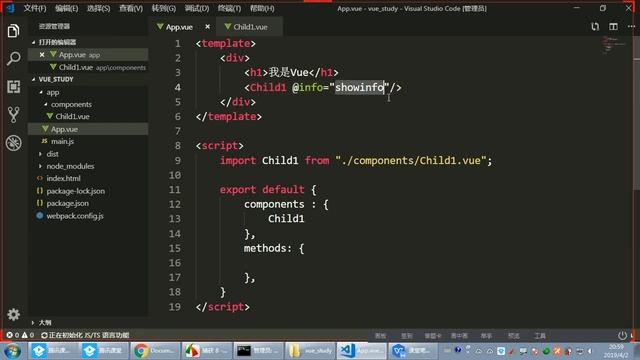Click the taskbar clock showing 20:59
The width and height of the screenshot is (640, 360).
coord(617,351)
